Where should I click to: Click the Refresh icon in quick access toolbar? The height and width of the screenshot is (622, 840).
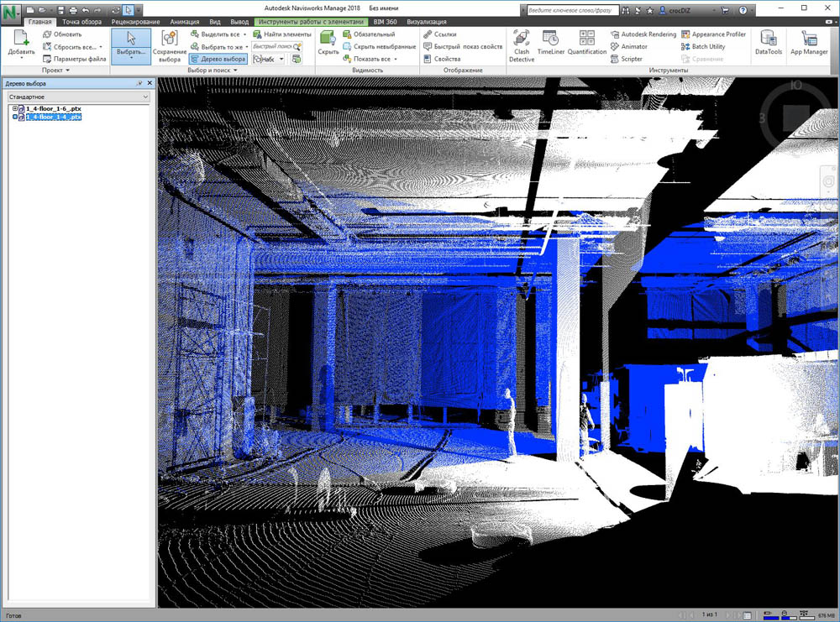tap(116, 9)
